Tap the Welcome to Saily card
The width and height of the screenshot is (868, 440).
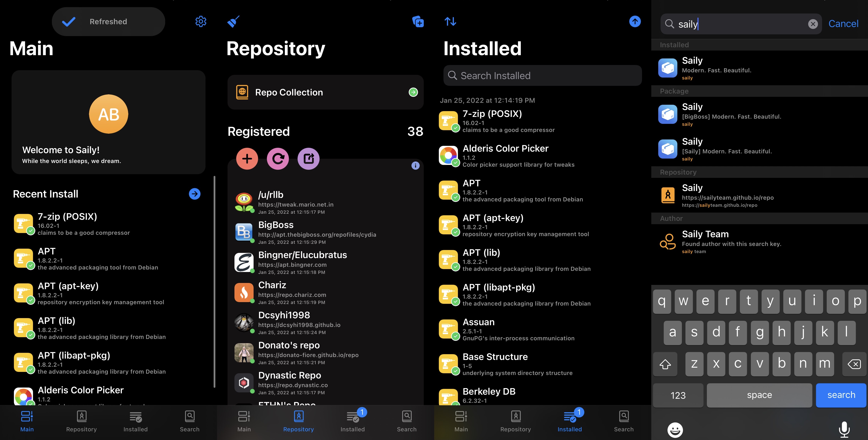(108, 122)
